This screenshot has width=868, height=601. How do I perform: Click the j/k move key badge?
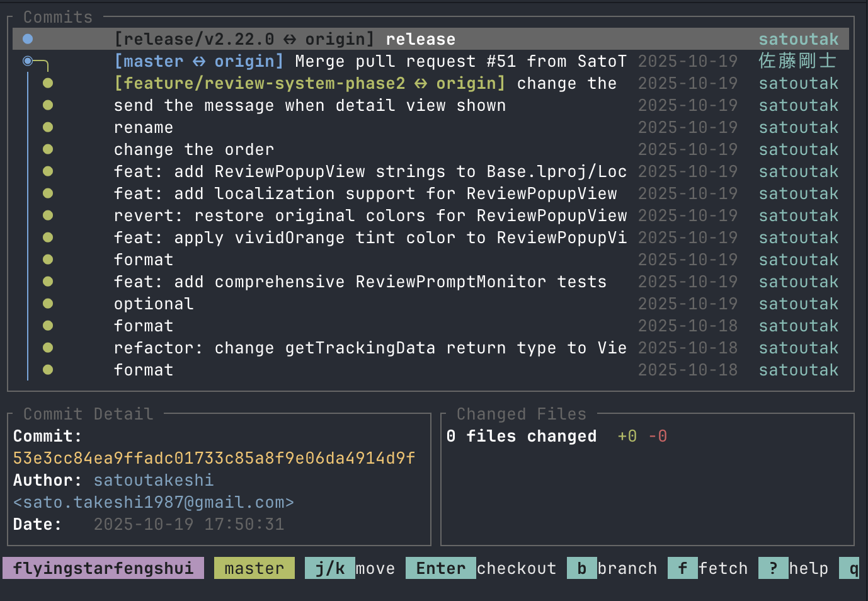[329, 568]
